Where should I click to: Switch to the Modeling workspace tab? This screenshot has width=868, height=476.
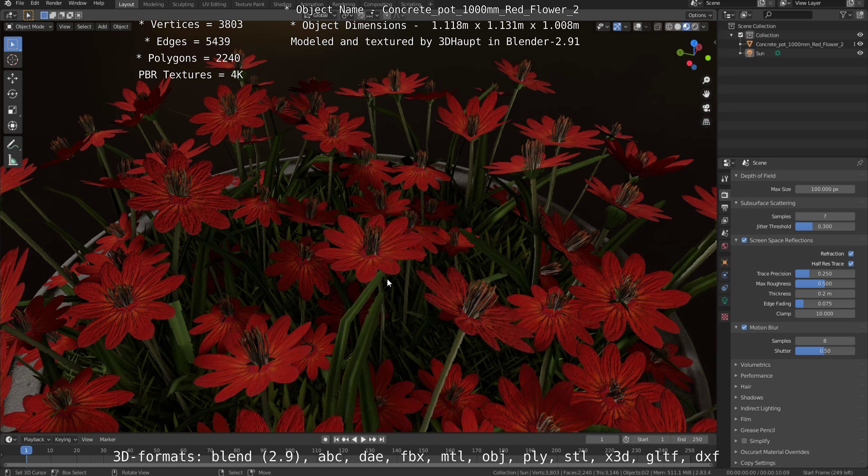pos(153,4)
